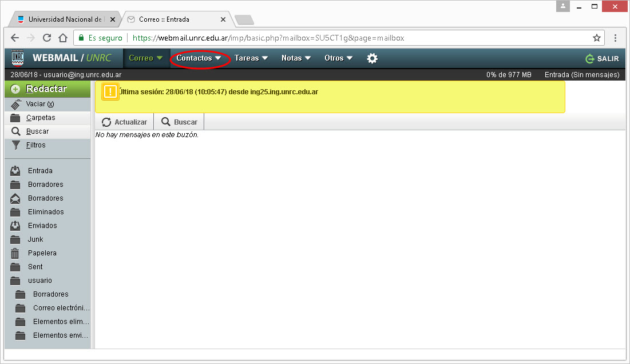Click the Elementos elim... folder icon

20,322
